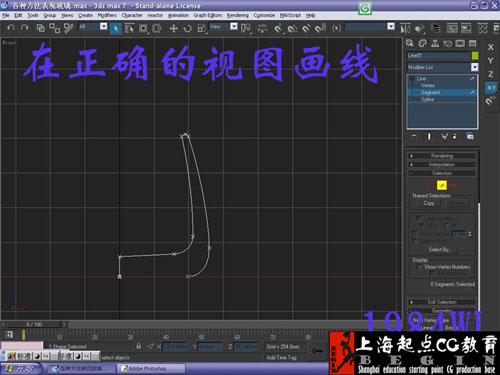Expand the Rendering rollout
Screen dimensions: 500x375
click(442, 156)
